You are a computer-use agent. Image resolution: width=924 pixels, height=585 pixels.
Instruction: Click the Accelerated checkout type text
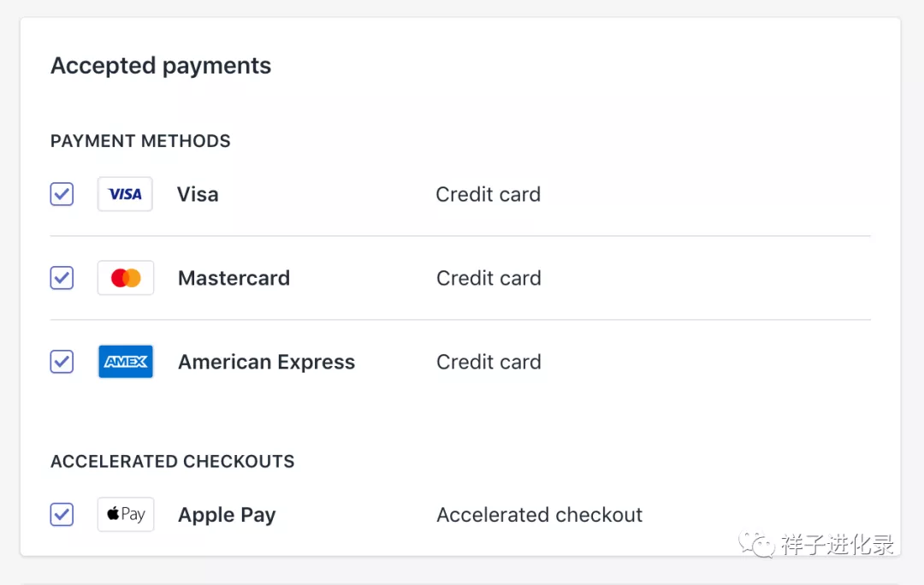coord(539,515)
